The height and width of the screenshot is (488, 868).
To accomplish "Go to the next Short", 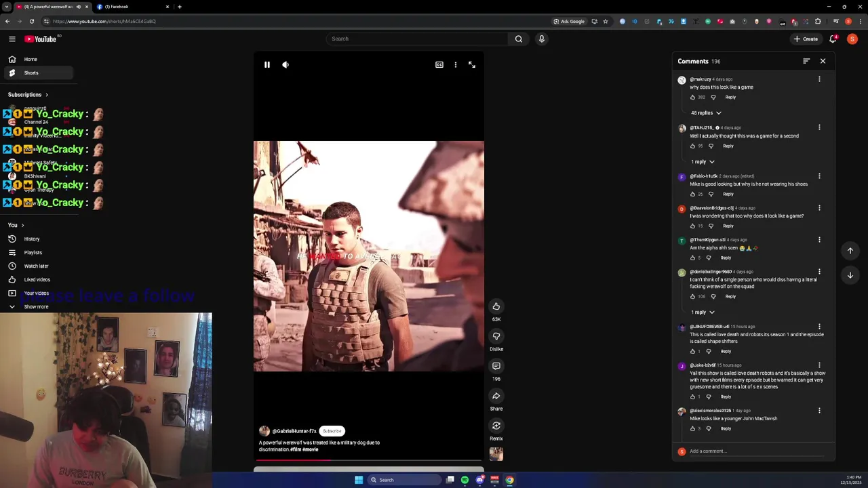I will coord(850,275).
